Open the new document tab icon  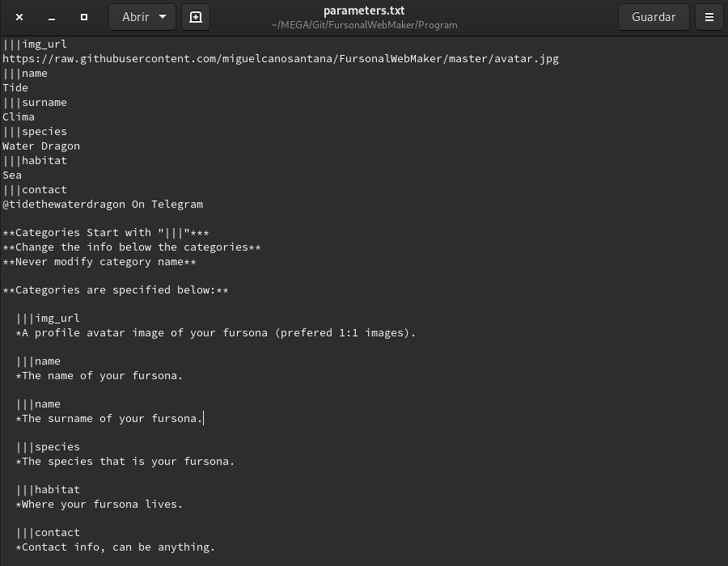196,17
